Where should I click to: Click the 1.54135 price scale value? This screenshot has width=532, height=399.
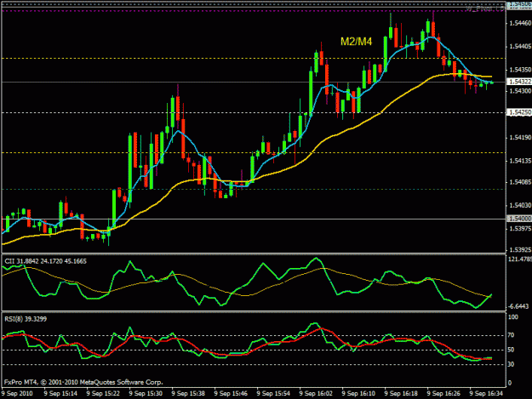520,161
